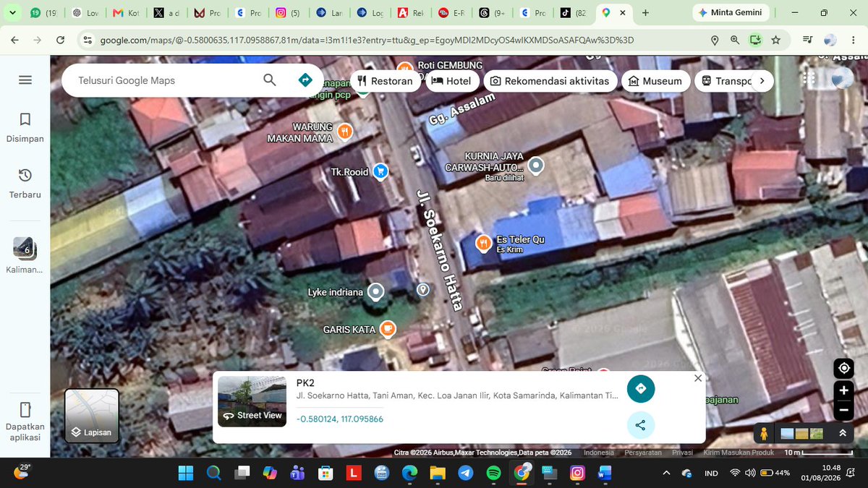The width and height of the screenshot is (868, 488).
Task: Open the Windows Start menu
Action: click(186, 473)
